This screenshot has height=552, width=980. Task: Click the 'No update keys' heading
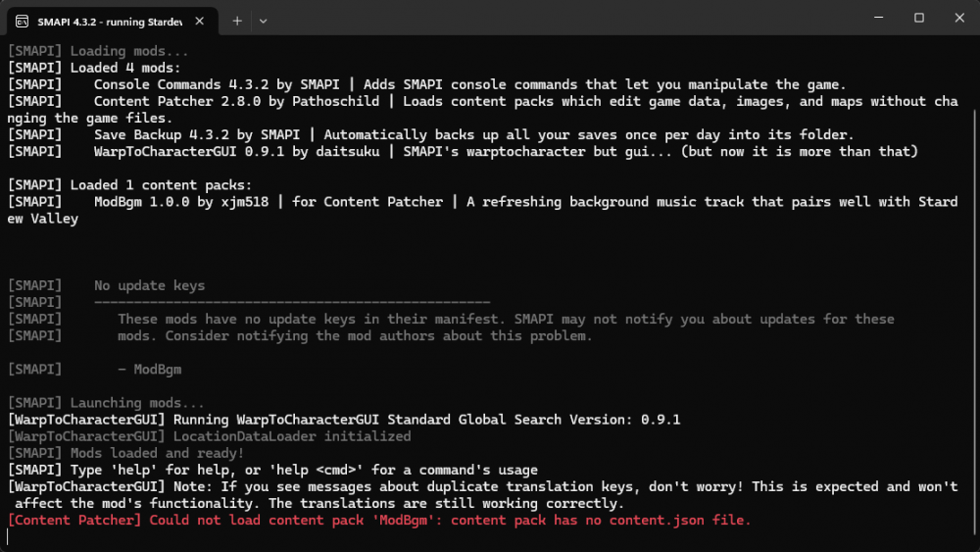(149, 285)
